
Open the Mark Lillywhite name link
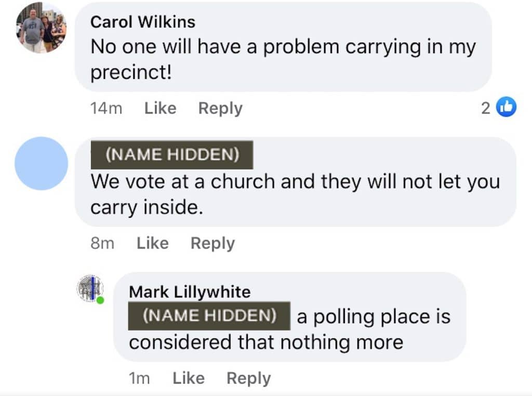click(x=190, y=292)
